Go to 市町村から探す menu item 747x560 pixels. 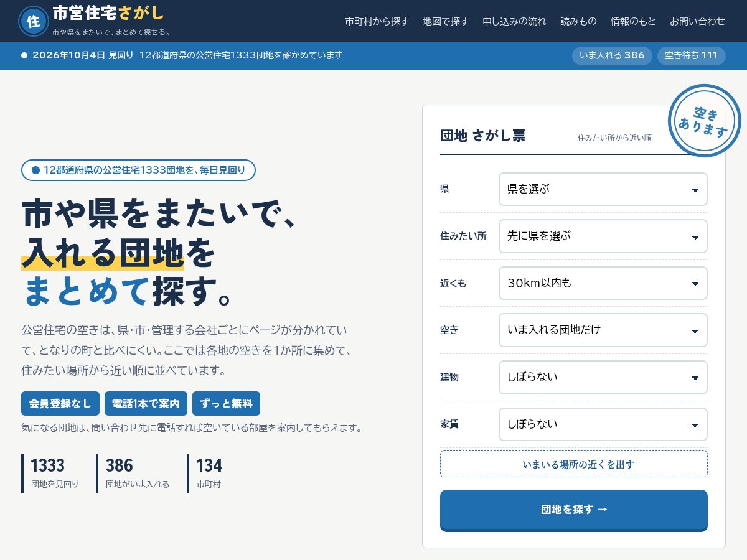[377, 21]
